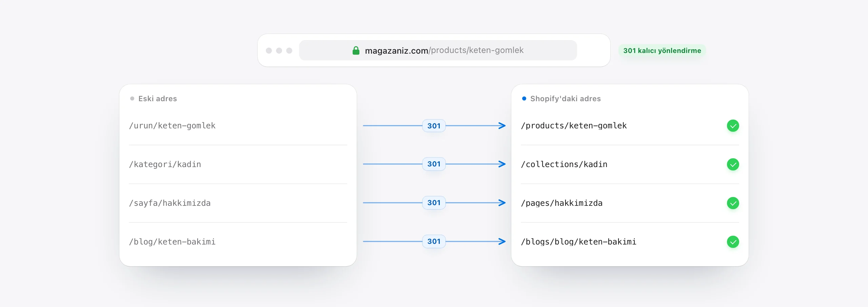
Task: Select the old address /urun/keten-gomlek
Action: (172, 126)
